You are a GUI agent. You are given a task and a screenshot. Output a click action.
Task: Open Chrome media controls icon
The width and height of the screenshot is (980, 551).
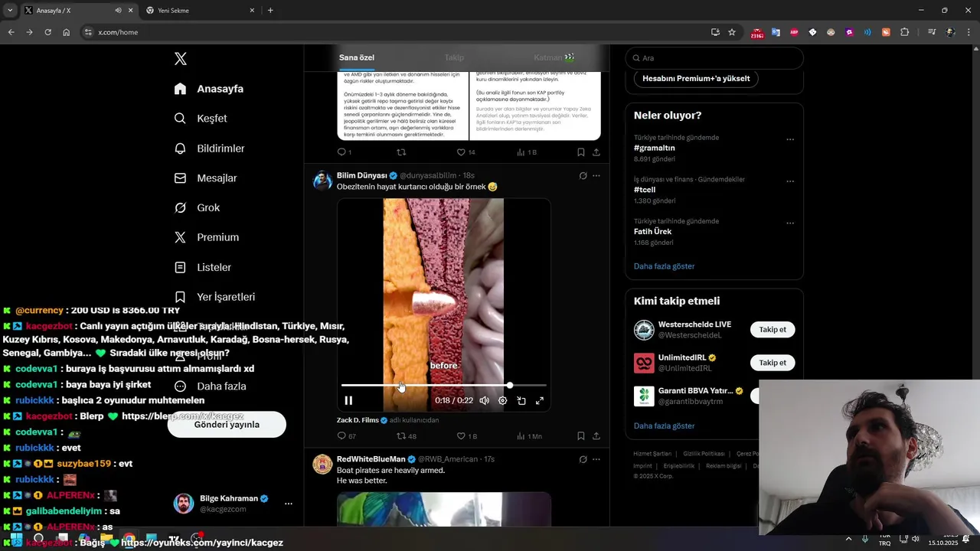(x=931, y=32)
